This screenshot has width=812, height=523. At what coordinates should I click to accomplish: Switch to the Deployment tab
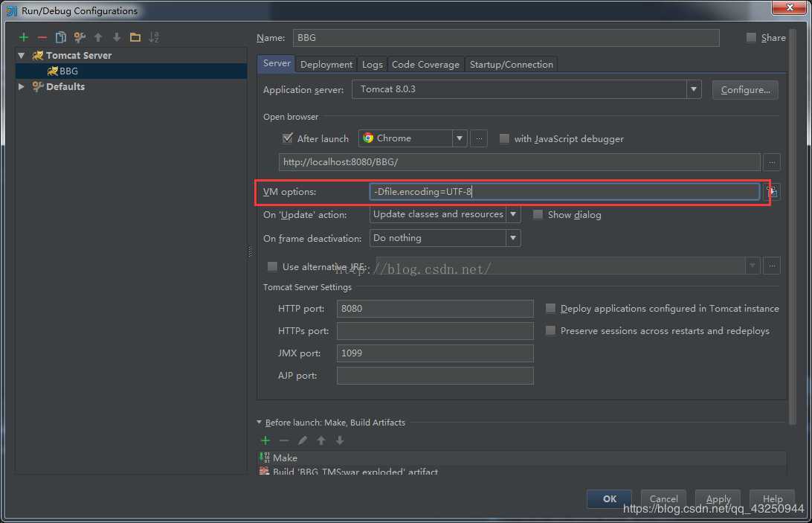tap(326, 64)
